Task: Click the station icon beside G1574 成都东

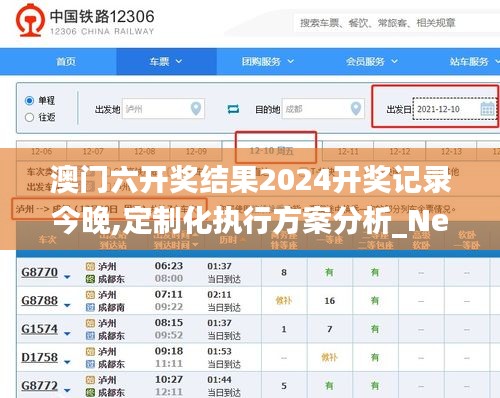Action: point(90,335)
